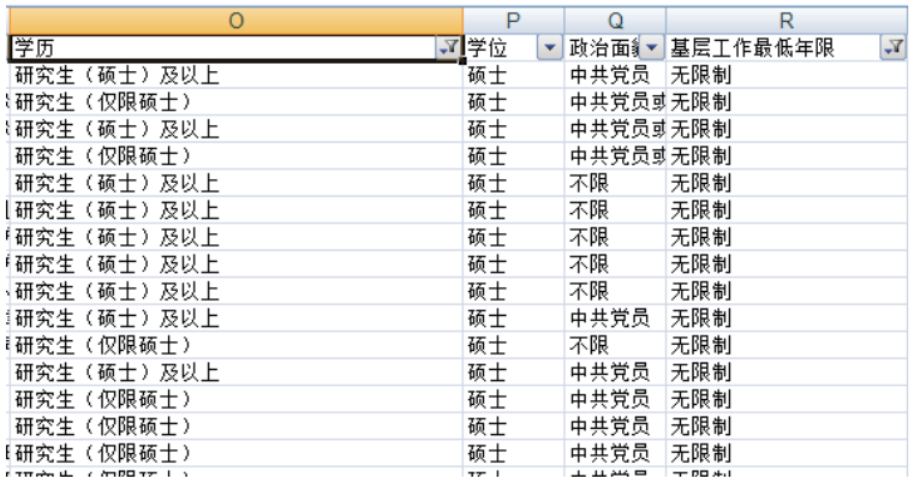
Task: Select first data row's 研究生（硕士）及以上 cell
Action: tap(117, 75)
